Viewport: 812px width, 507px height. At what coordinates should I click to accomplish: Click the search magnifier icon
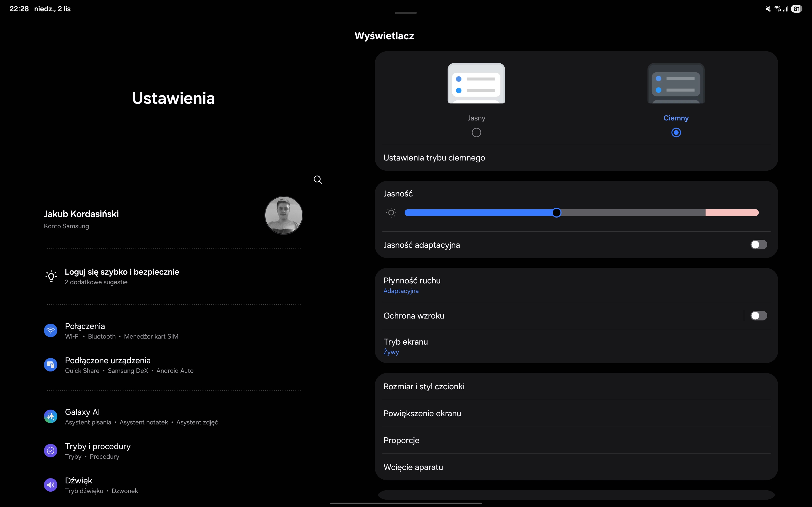coord(317,180)
